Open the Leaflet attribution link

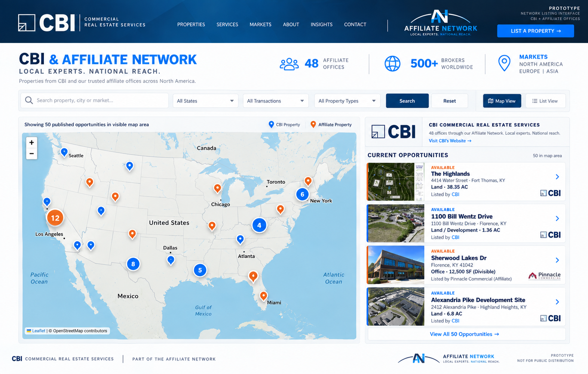coord(39,331)
